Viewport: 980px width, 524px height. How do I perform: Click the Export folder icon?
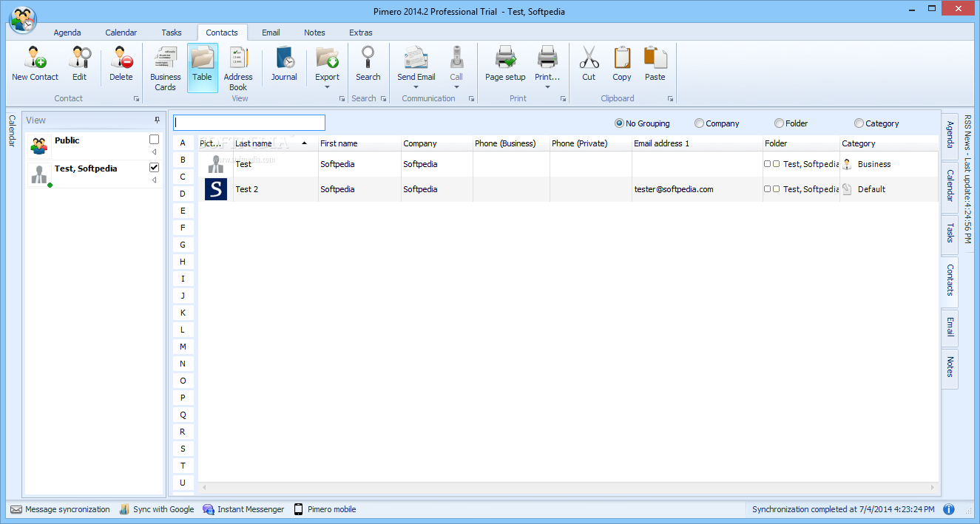click(x=327, y=58)
